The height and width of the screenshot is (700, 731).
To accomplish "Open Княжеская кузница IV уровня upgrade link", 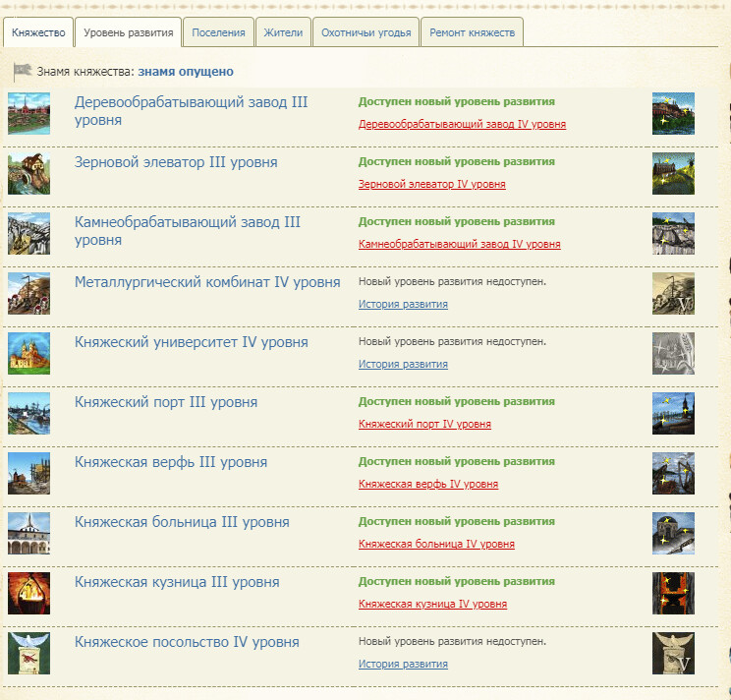I will (x=432, y=605).
